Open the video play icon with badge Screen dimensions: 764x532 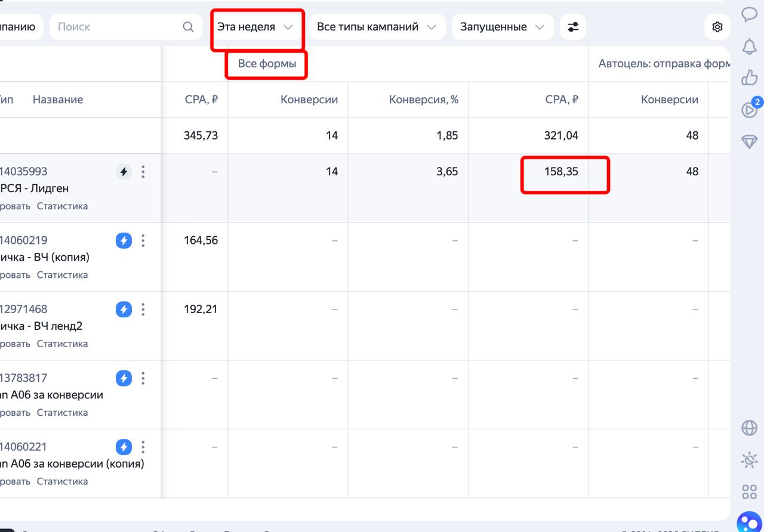[x=749, y=110]
